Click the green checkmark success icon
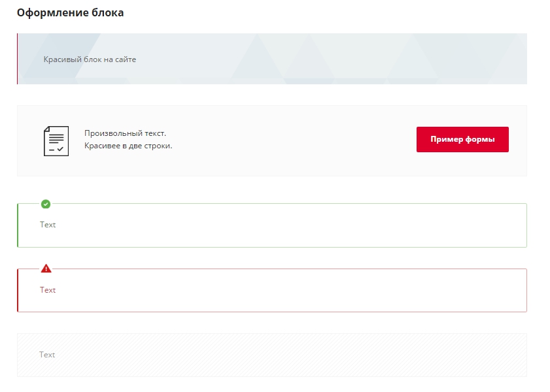 (46, 204)
